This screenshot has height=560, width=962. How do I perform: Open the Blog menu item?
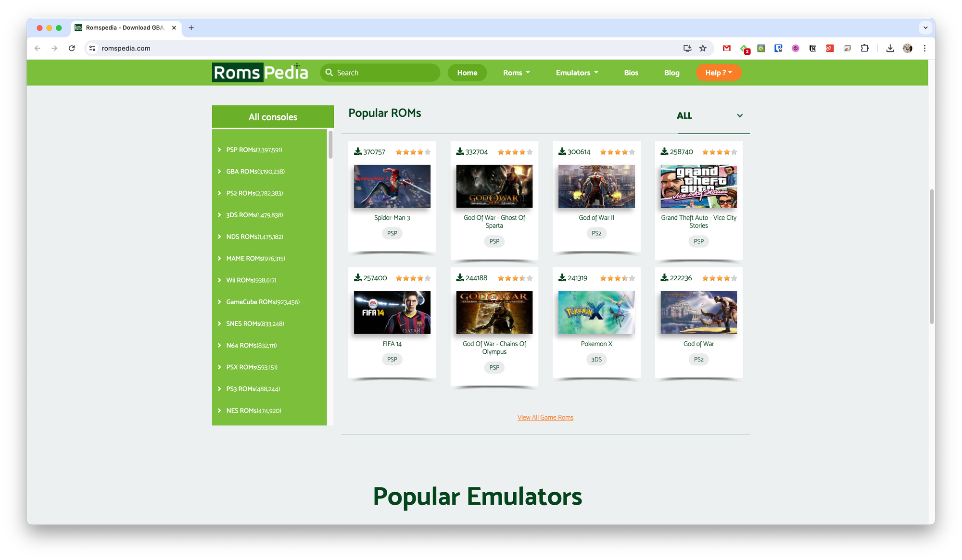(671, 73)
